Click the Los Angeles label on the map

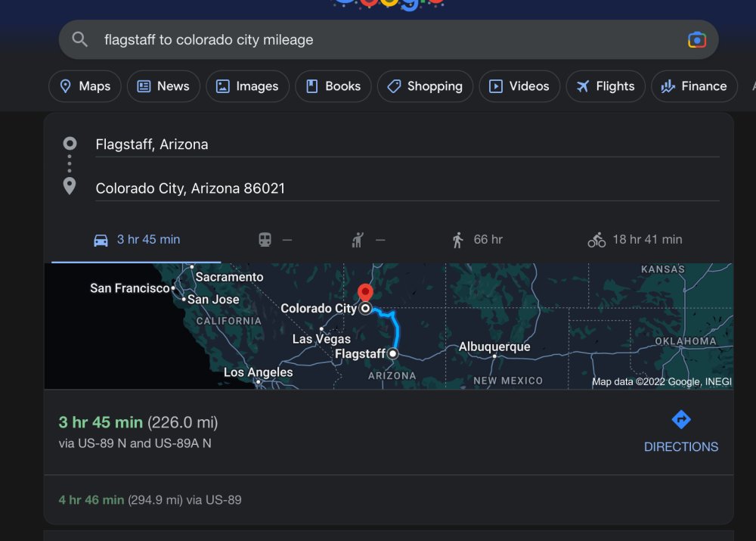tap(258, 372)
